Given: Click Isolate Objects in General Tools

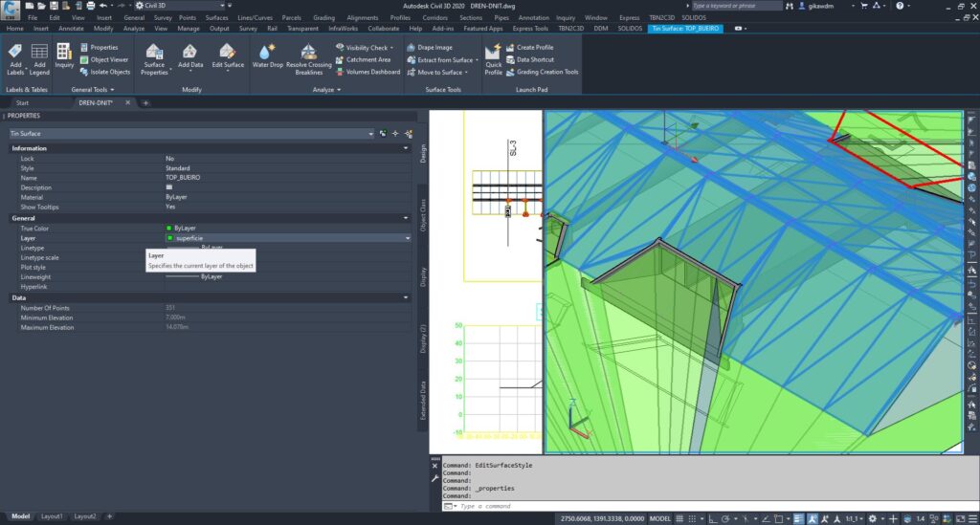Looking at the screenshot, I should [105, 72].
